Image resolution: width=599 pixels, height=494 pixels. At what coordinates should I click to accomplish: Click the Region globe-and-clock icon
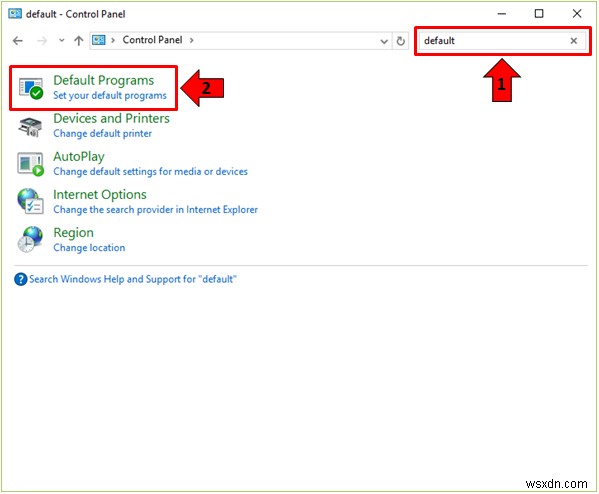(30, 239)
